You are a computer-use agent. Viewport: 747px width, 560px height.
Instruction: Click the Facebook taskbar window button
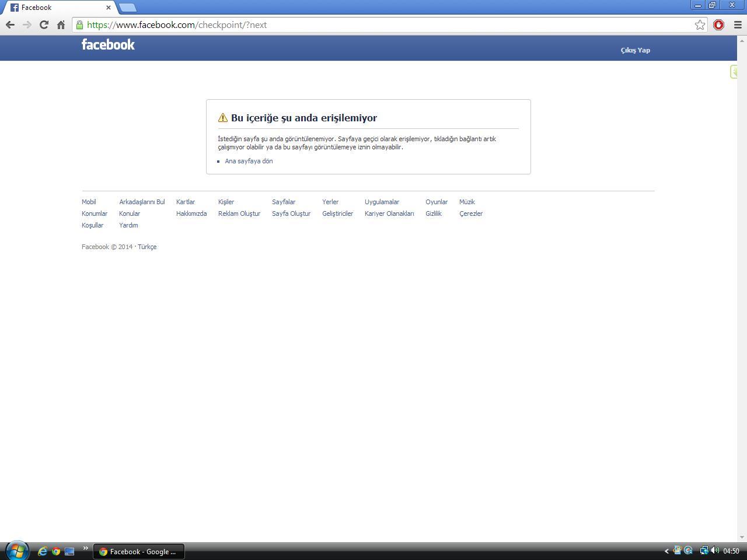[x=139, y=551]
